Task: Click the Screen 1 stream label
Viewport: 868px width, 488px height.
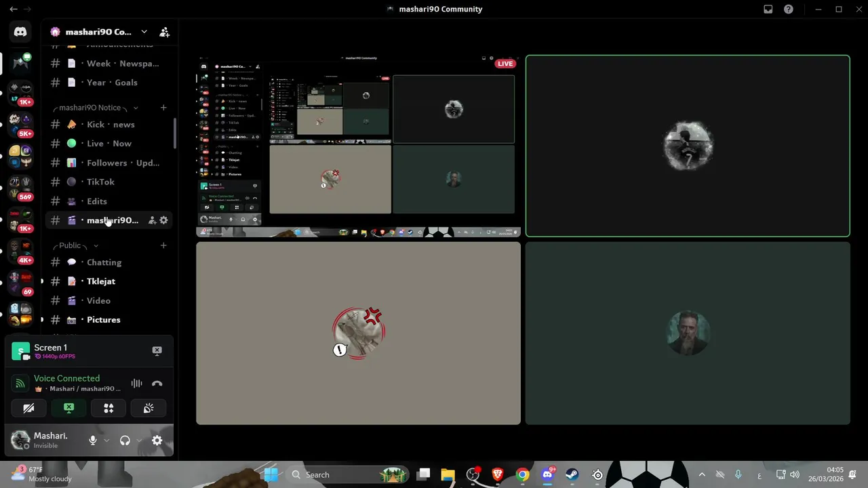Action: [50, 348]
